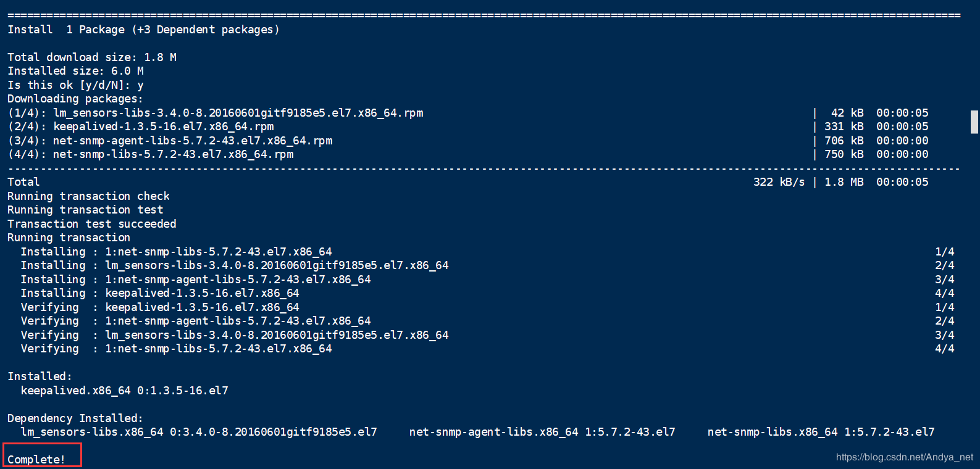Screen dimensions: 980x469
Task: Click the 'Transaction test succeeded' line
Action: pyautogui.click(x=92, y=224)
